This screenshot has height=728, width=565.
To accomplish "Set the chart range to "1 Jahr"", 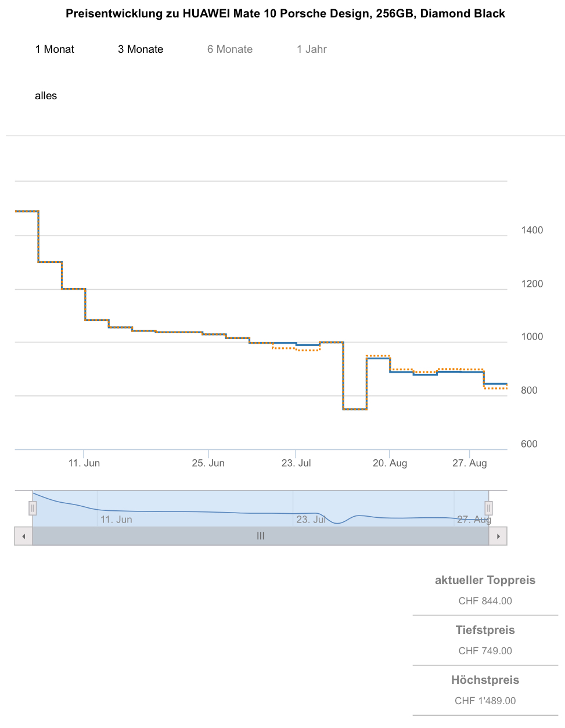I will click(312, 49).
